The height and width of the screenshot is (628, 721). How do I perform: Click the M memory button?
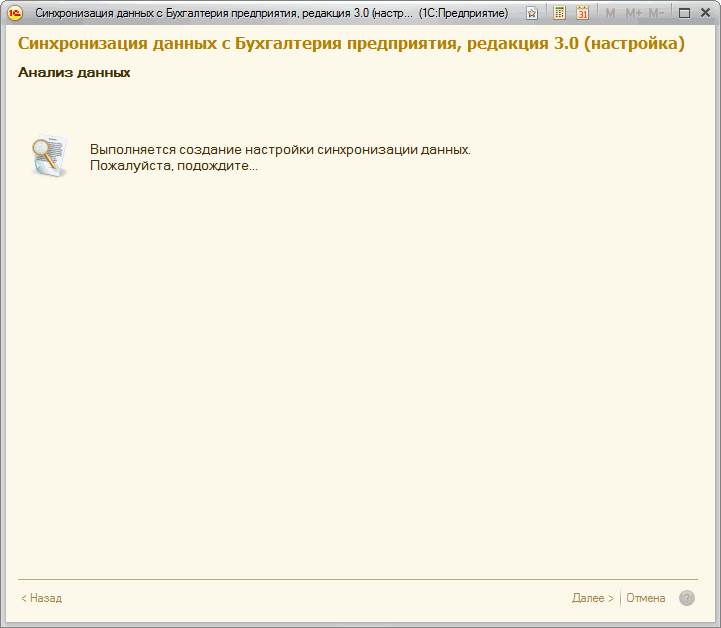(610, 13)
